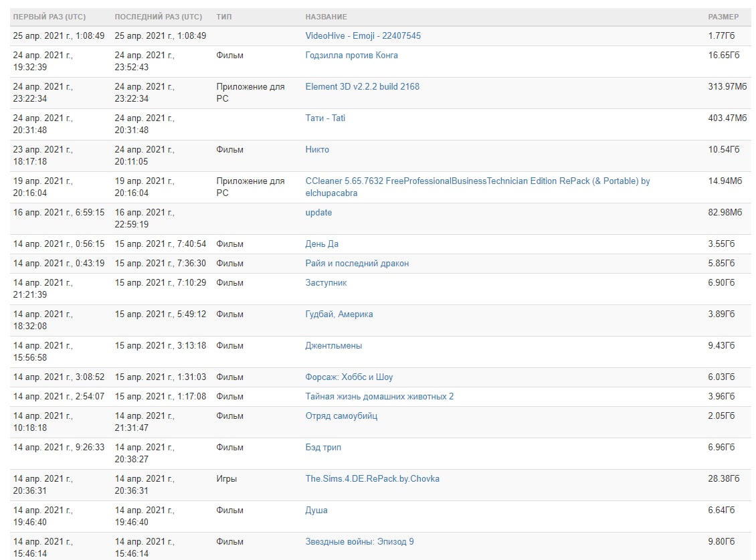
Task: Click the РАЗМЕР column header
Action: pyautogui.click(x=723, y=17)
